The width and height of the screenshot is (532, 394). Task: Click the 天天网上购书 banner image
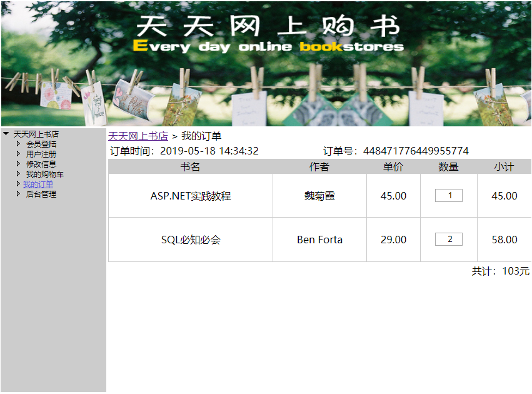266,63
